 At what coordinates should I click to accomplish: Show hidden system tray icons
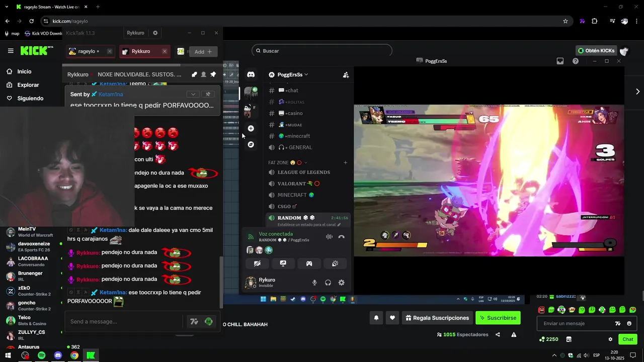tap(554, 355)
